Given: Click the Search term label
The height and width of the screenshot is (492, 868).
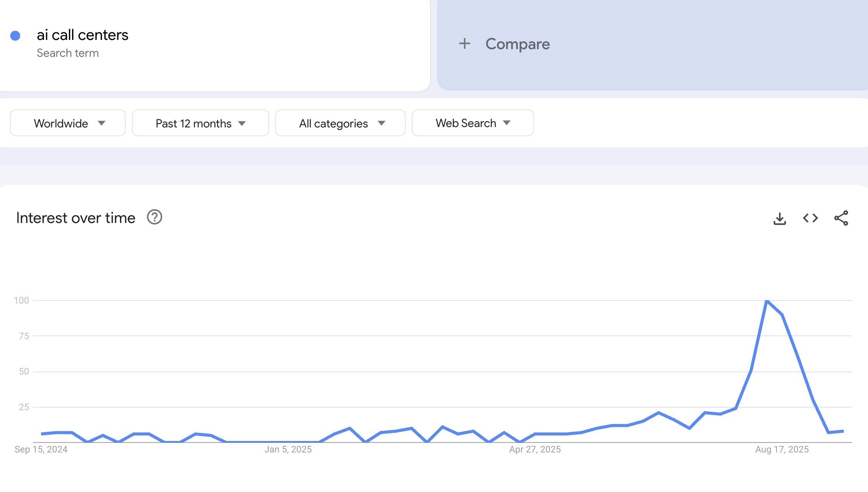Looking at the screenshot, I should [x=68, y=53].
